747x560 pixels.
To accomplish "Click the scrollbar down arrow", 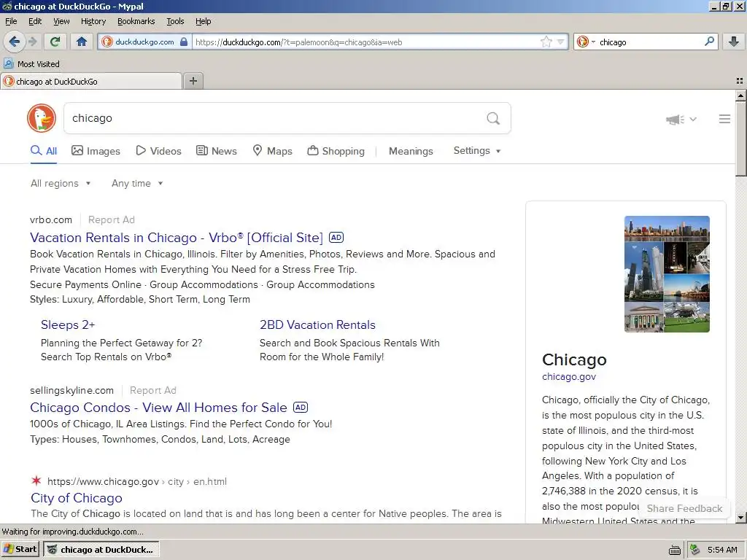I will [741, 518].
